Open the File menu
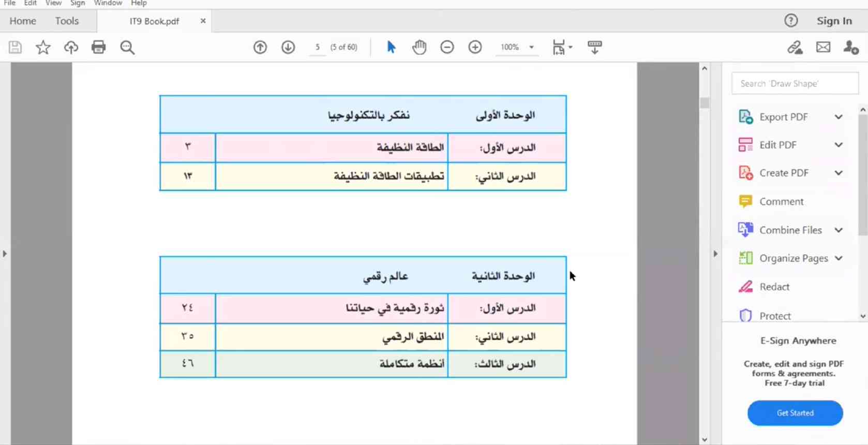The width and height of the screenshot is (868, 445). coord(10,3)
